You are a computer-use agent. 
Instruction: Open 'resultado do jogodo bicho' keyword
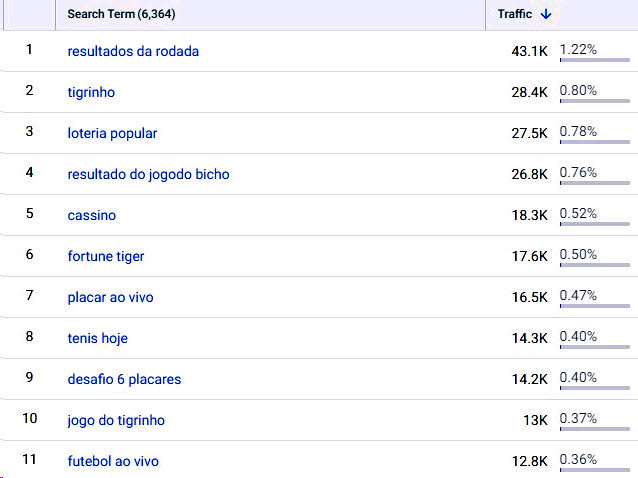tap(148, 174)
